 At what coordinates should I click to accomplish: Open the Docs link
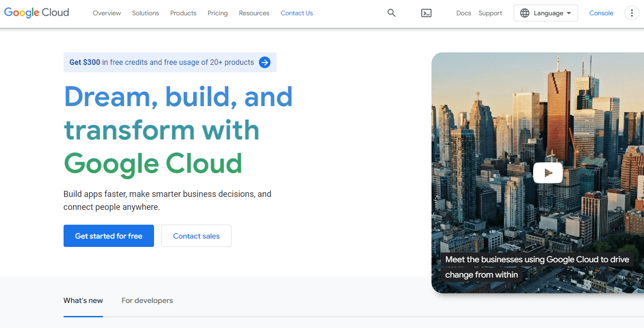click(x=464, y=13)
